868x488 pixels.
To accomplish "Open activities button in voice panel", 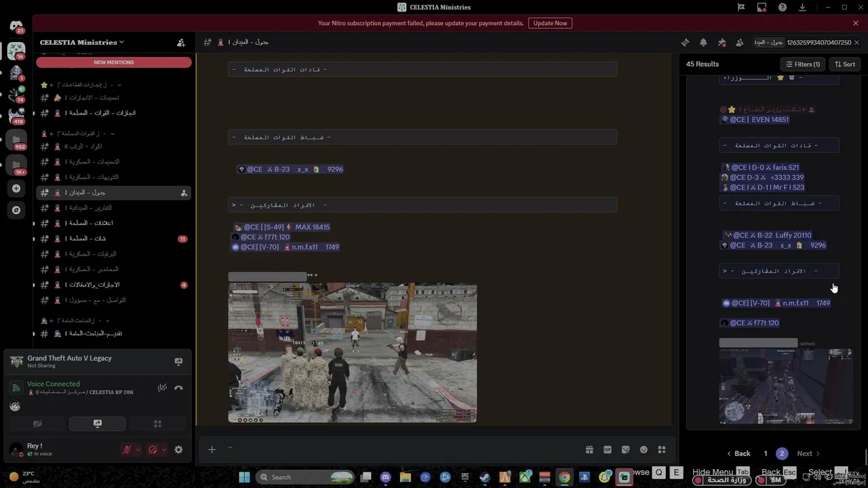I will pos(157,424).
